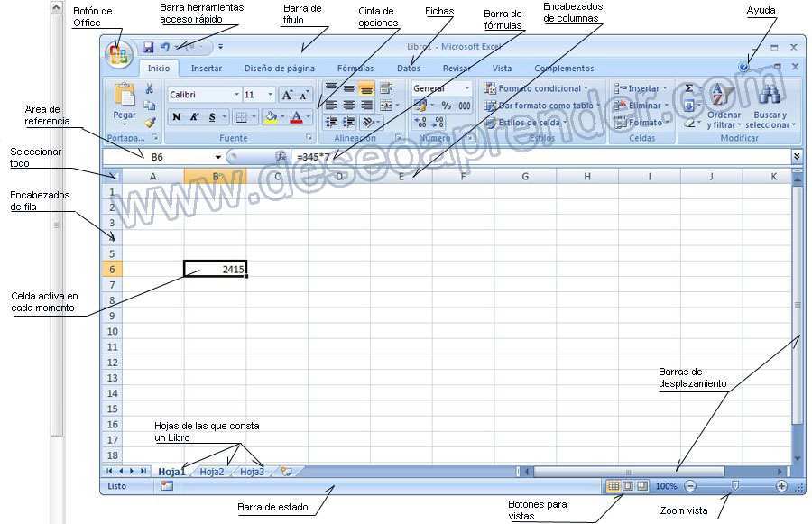This screenshot has height=524, width=812.
Task: Save the workbook from quick access toolbar
Action: click(x=148, y=47)
